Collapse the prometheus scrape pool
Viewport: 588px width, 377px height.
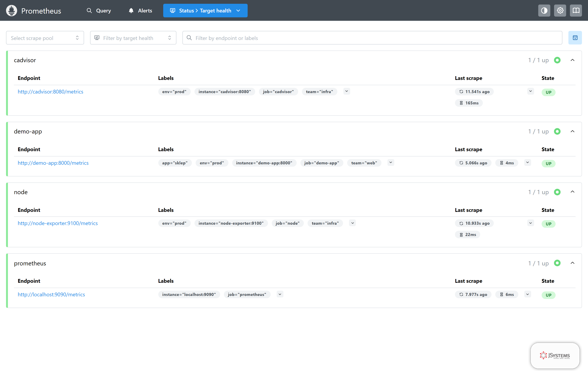(572, 263)
